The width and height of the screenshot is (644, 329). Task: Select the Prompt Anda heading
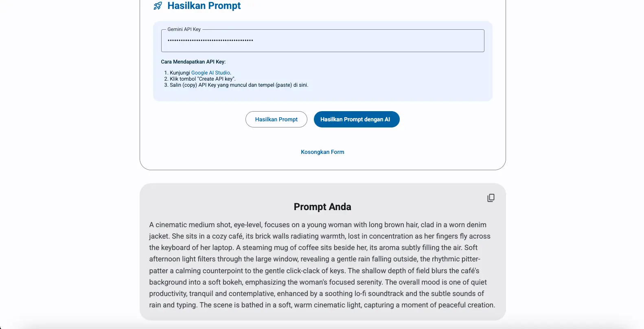point(322,207)
